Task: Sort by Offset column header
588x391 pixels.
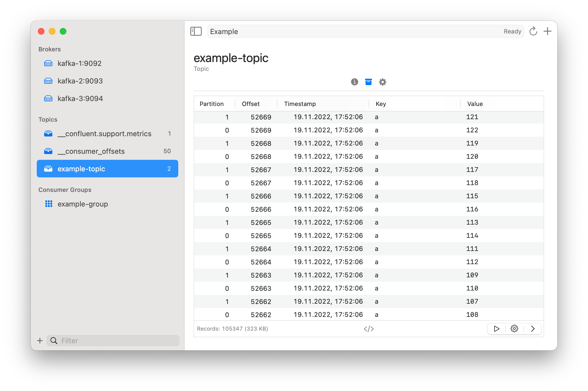Action: point(256,104)
